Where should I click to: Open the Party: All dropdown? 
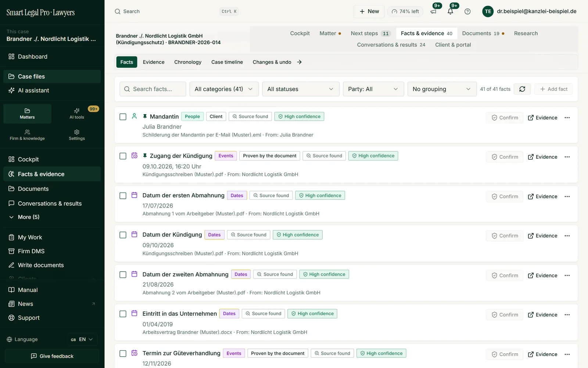point(373,89)
